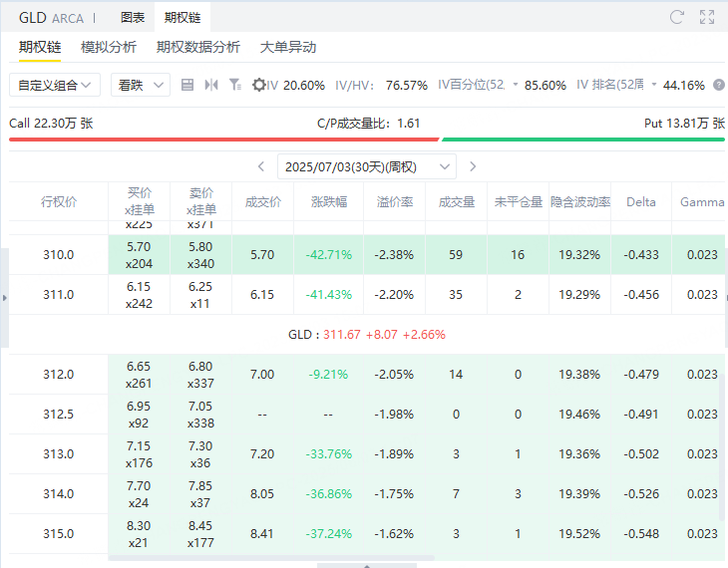The image size is (728, 568).
Task: Click the -9.21% change cell
Action: [x=329, y=375]
